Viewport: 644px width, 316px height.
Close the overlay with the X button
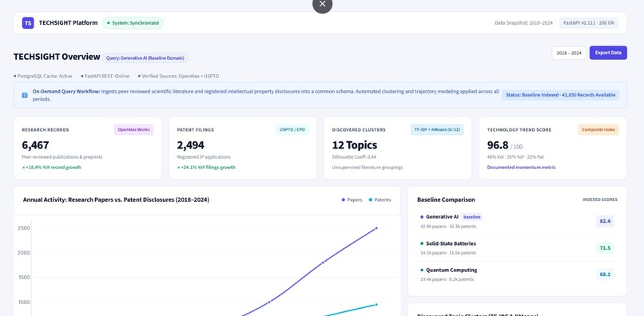(x=323, y=4)
